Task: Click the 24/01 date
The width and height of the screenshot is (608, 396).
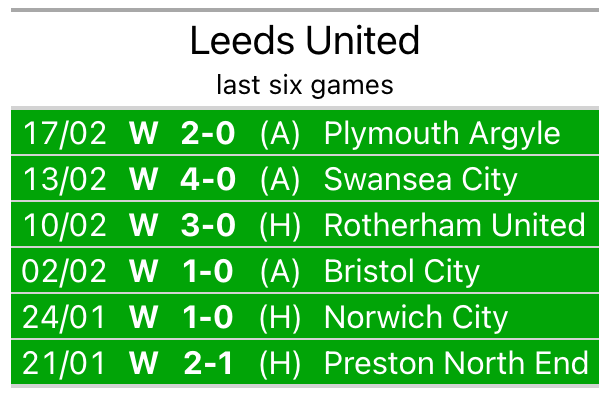Action: pyautogui.click(x=64, y=317)
